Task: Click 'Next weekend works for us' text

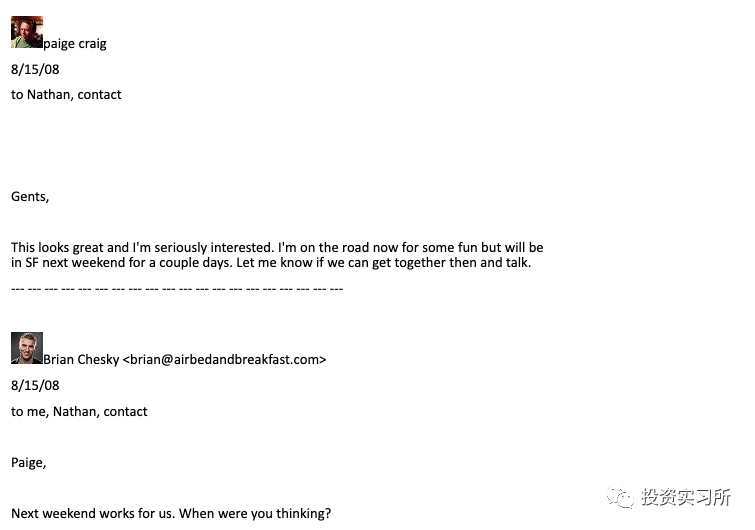Action: 92,514
